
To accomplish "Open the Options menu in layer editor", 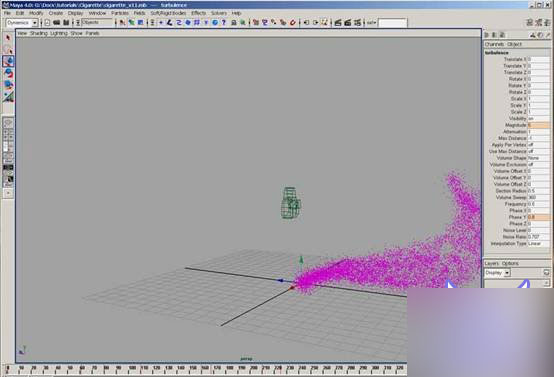I will tap(510, 263).
